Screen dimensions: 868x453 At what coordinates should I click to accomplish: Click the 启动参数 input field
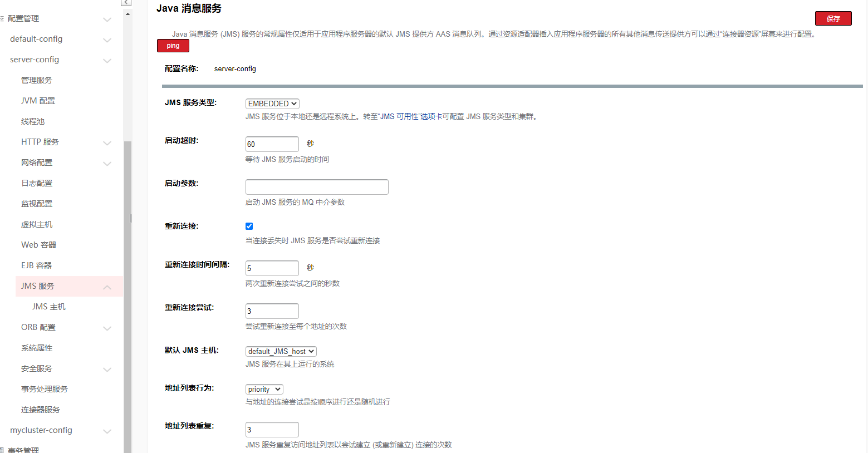tap(316, 187)
